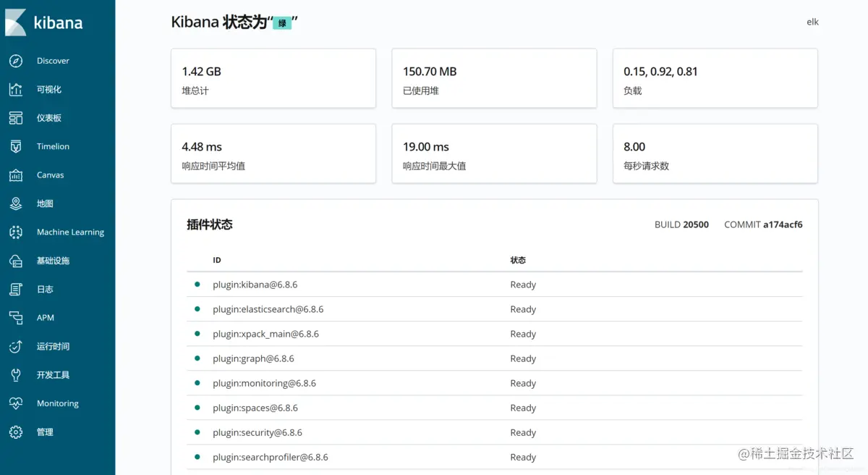This screenshot has width=868, height=475.
Task: Click the COMMIT a174acf6 text
Action: click(x=763, y=224)
